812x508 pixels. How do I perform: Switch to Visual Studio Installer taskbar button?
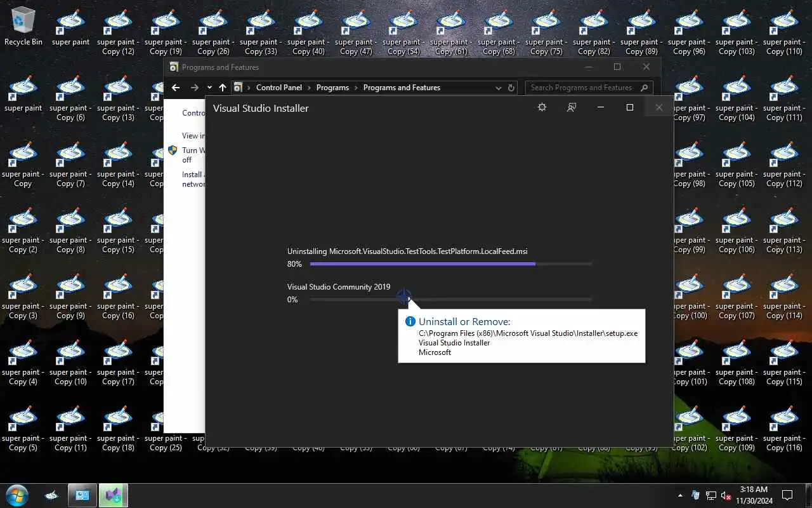coord(114,495)
